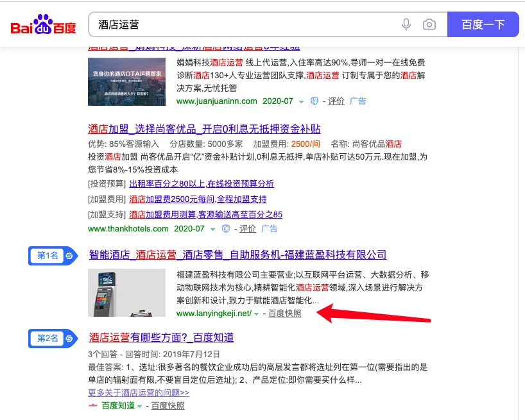Visit www.juanjuaninn.com green URL
This screenshot has height=420, width=525.
pyautogui.click(x=217, y=101)
